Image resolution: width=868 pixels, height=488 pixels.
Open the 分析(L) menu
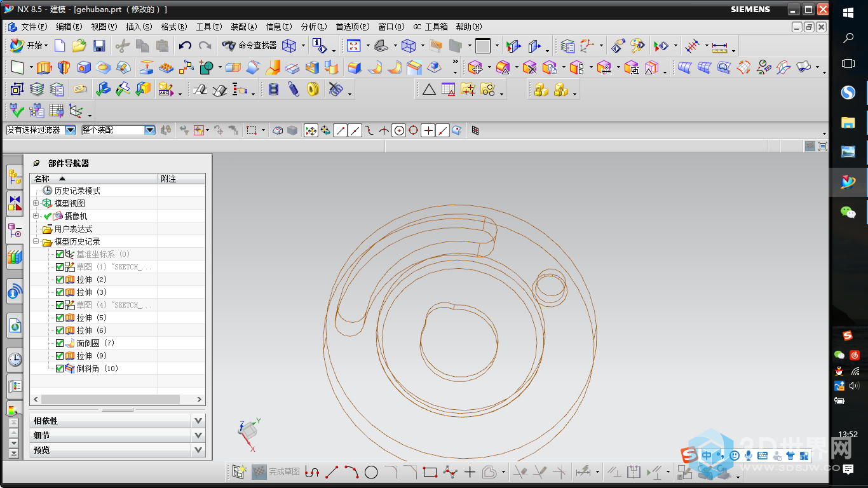pos(314,27)
